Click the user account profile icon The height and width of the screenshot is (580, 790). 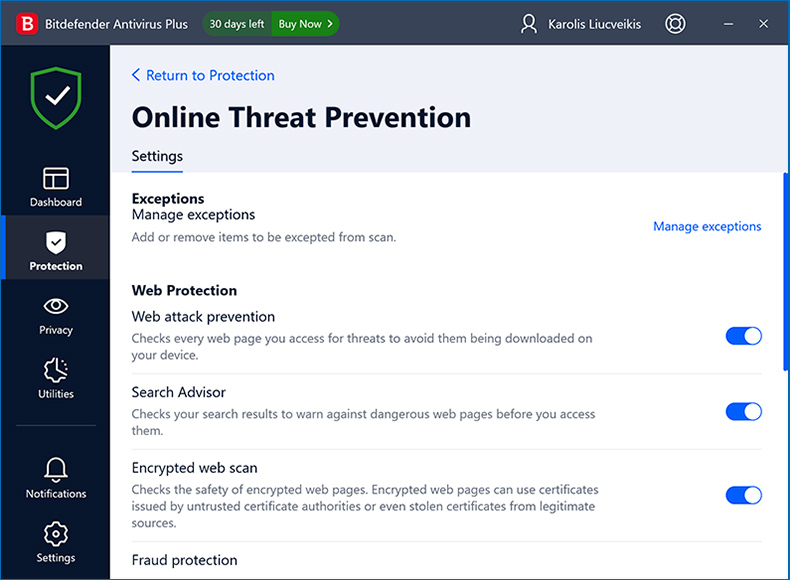coord(529,23)
